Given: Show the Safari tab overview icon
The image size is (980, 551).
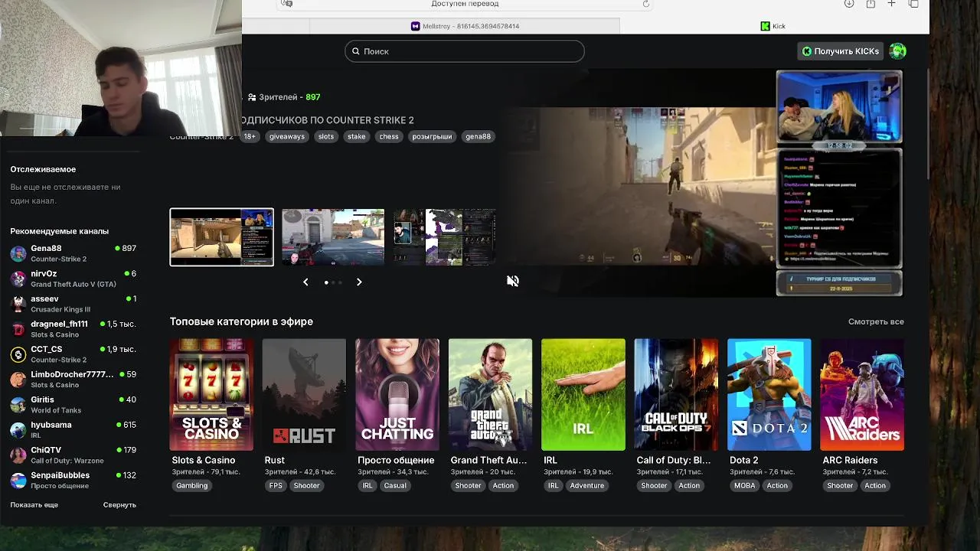Looking at the screenshot, I should pyautogui.click(x=913, y=4).
